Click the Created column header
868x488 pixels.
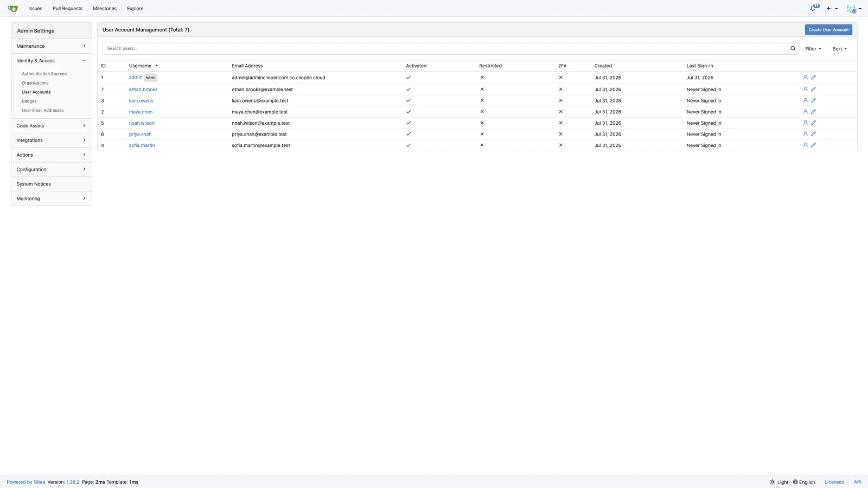(603, 66)
